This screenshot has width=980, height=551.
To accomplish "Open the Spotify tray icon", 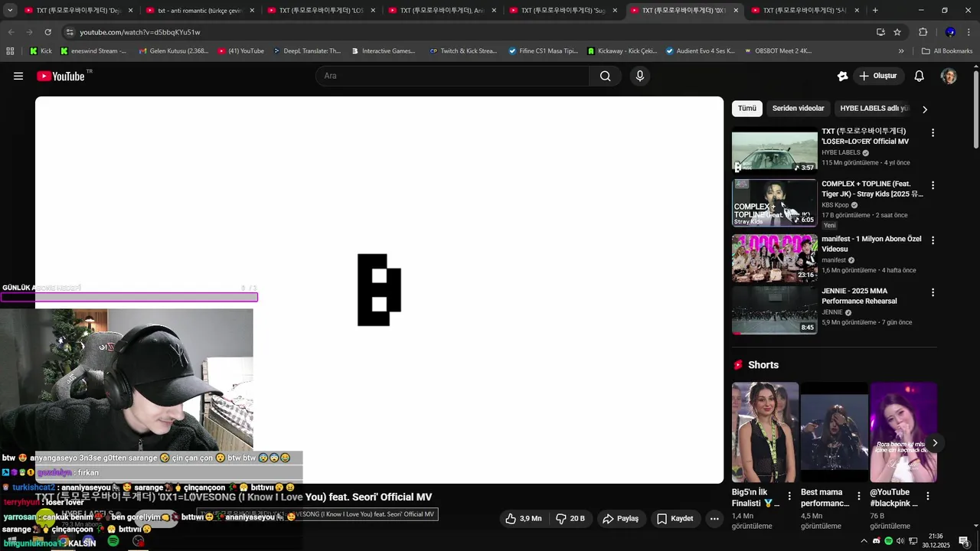I will coord(888,541).
